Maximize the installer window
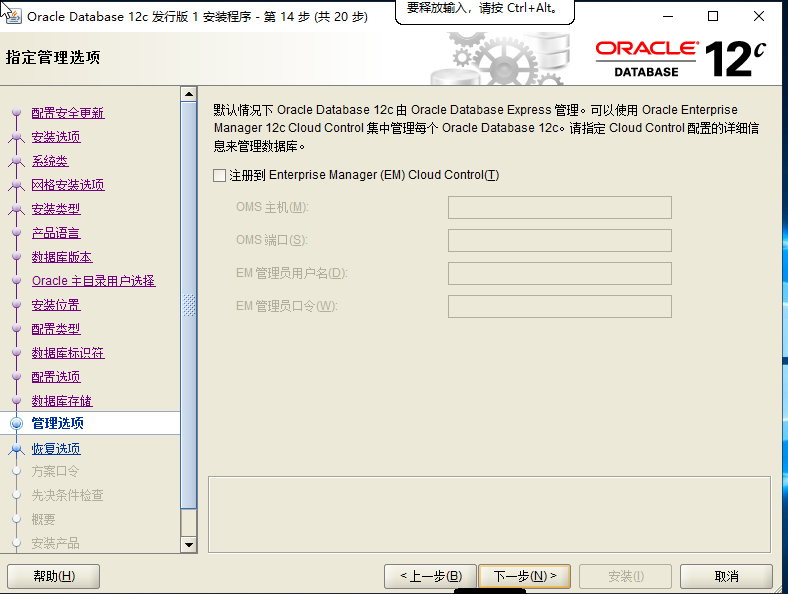Image resolution: width=788 pixels, height=594 pixels. 713,16
